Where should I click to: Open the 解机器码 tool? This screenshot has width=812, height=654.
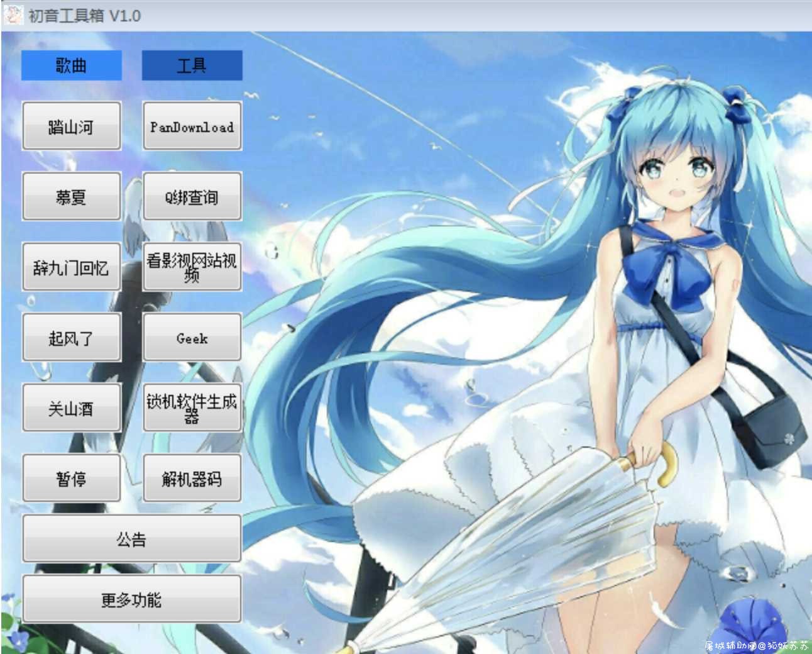click(192, 479)
